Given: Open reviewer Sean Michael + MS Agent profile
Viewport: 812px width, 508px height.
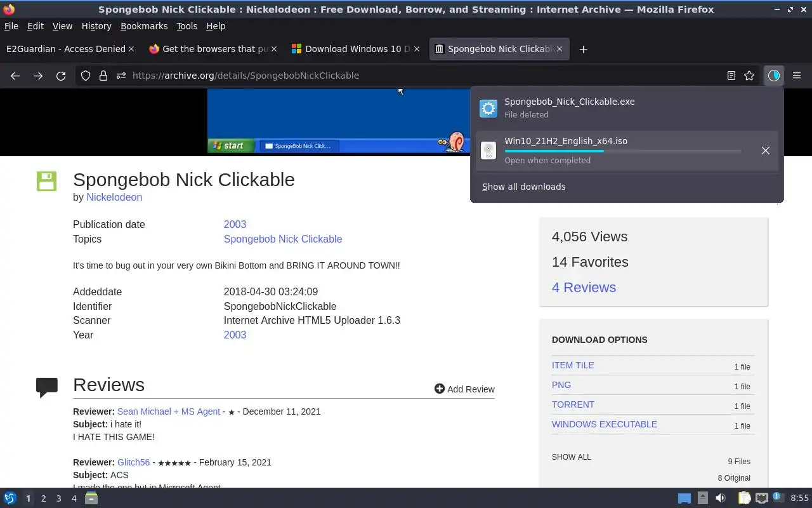Looking at the screenshot, I should pyautogui.click(x=169, y=411).
